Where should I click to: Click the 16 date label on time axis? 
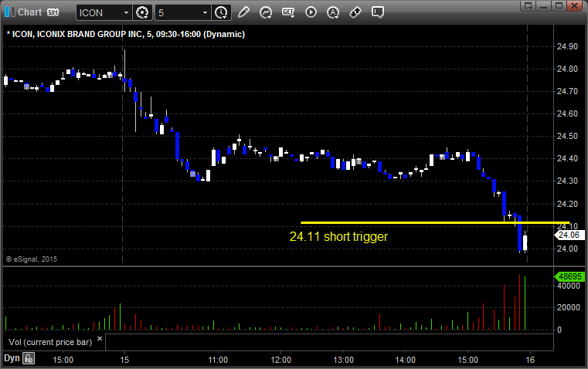coord(530,360)
